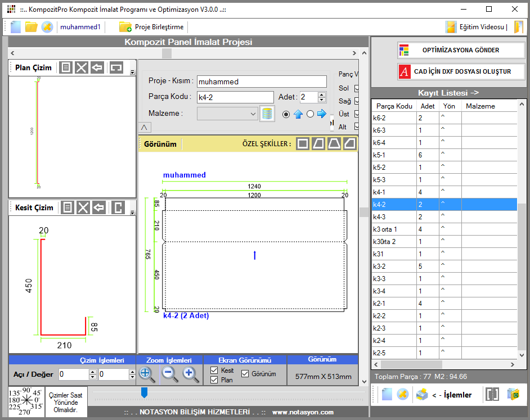Click the Parça Kodu column header

coord(394,106)
